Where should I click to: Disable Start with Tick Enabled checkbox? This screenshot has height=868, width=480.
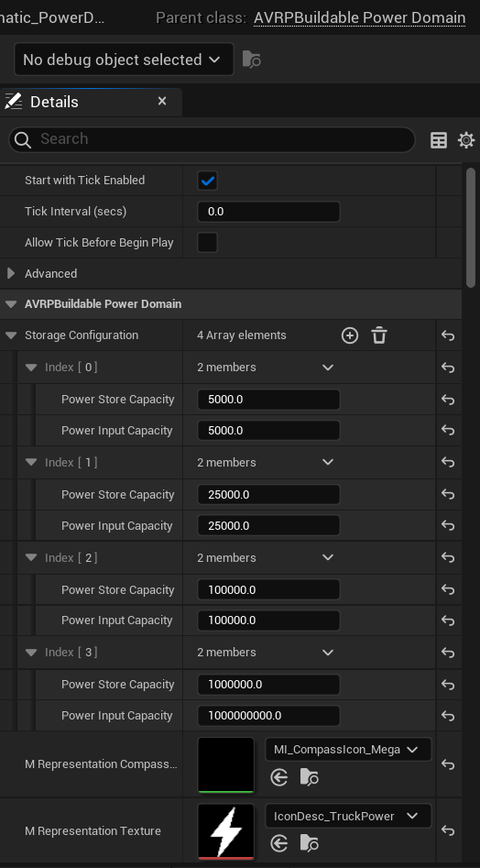(x=207, y=181)
